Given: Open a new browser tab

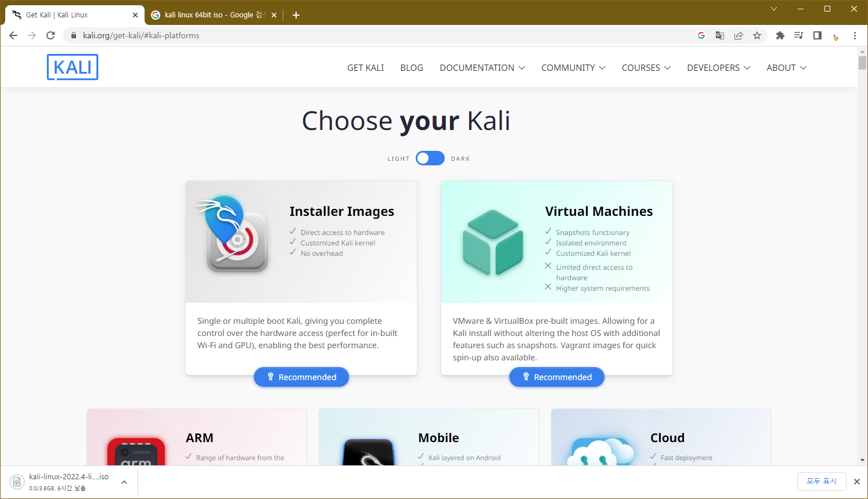Looking at the screenshot, I should 296,15.
